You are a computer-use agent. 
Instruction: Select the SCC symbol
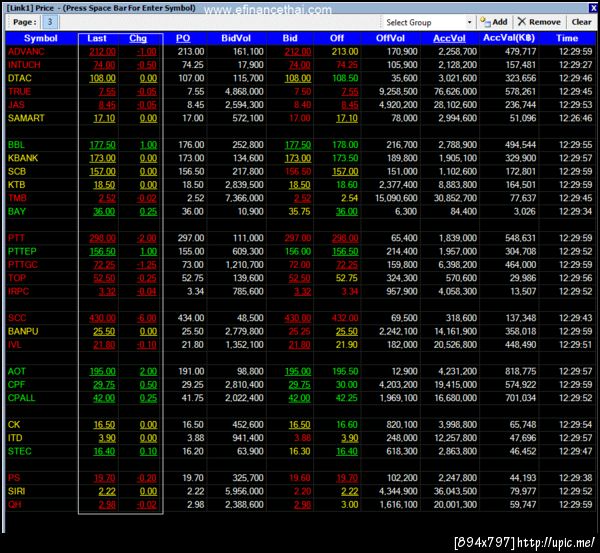point(17,318)
